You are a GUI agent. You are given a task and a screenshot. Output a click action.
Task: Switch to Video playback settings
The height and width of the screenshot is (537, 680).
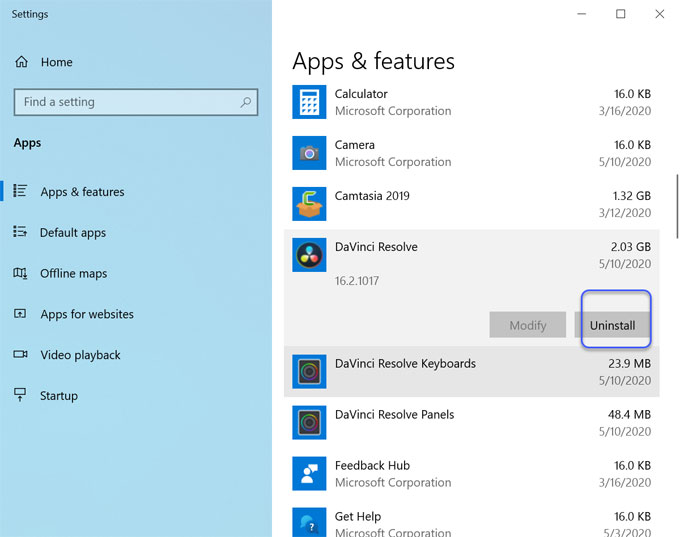click(81, 355)
